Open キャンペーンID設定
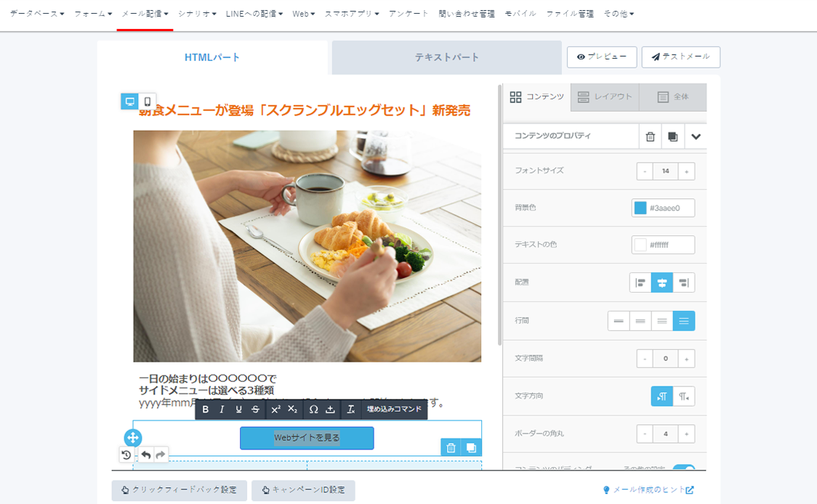817x504 pixels. [303, 490]
